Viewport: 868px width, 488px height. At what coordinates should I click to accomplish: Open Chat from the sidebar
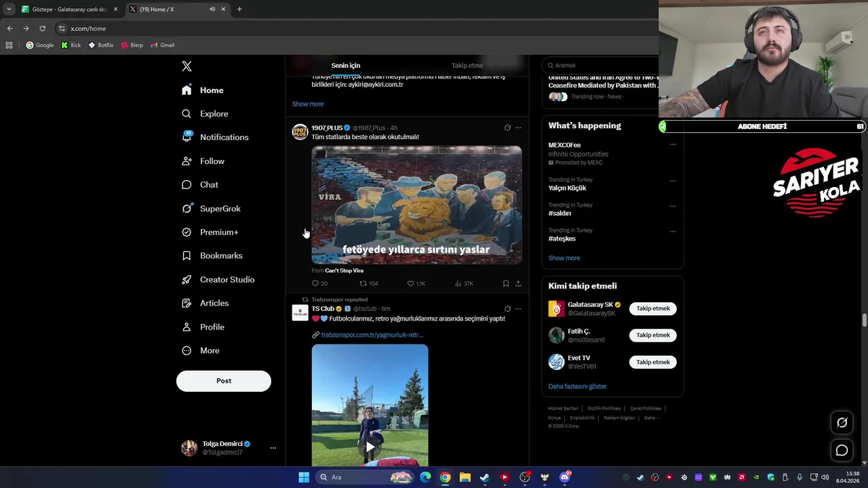click(x=200, y=184)
